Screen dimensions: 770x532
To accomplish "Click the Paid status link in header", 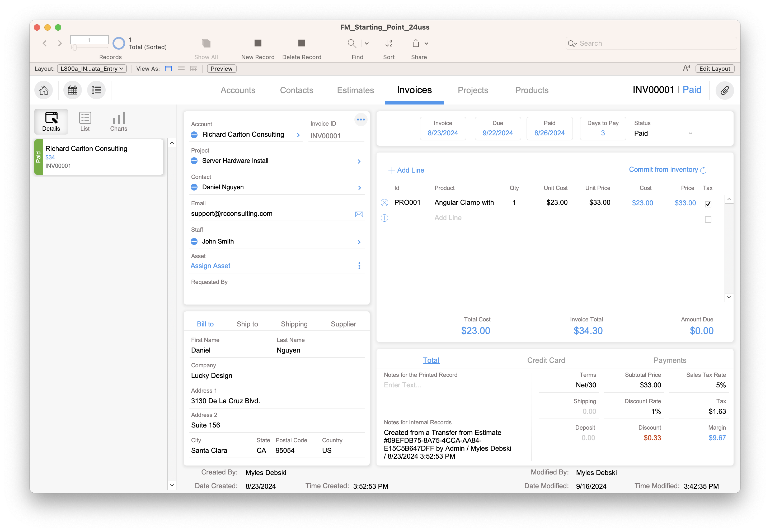I will 692,90.
